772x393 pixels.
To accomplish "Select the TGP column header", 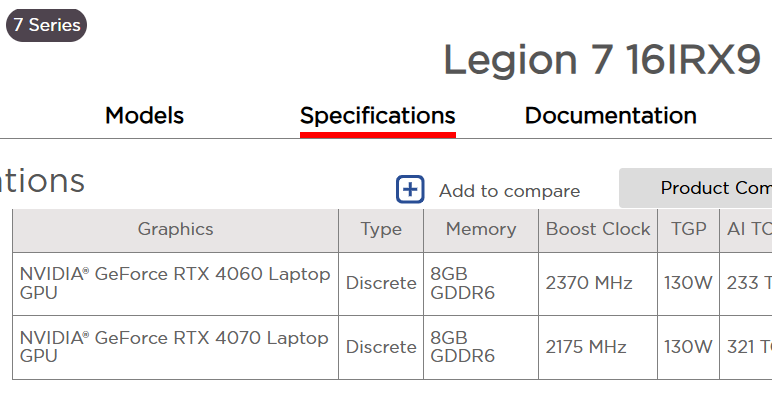I will [x=688, y=230].
